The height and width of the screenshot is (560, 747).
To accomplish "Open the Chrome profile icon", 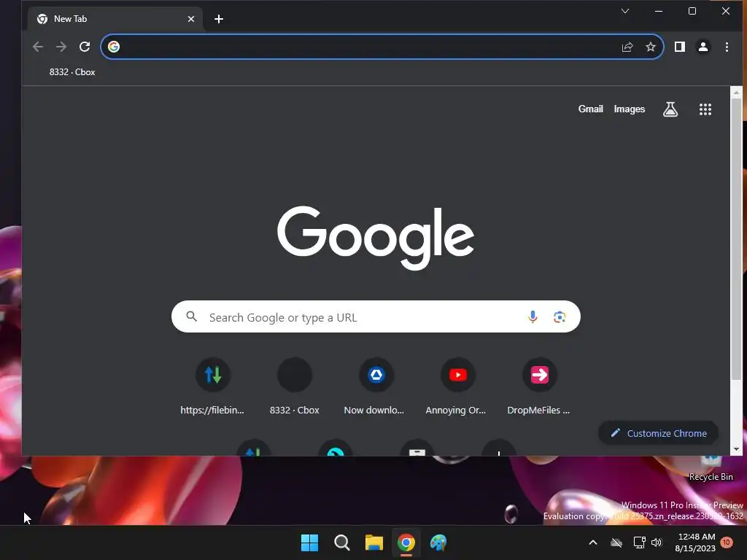I will pyautogui.click(x=703, y=47).
